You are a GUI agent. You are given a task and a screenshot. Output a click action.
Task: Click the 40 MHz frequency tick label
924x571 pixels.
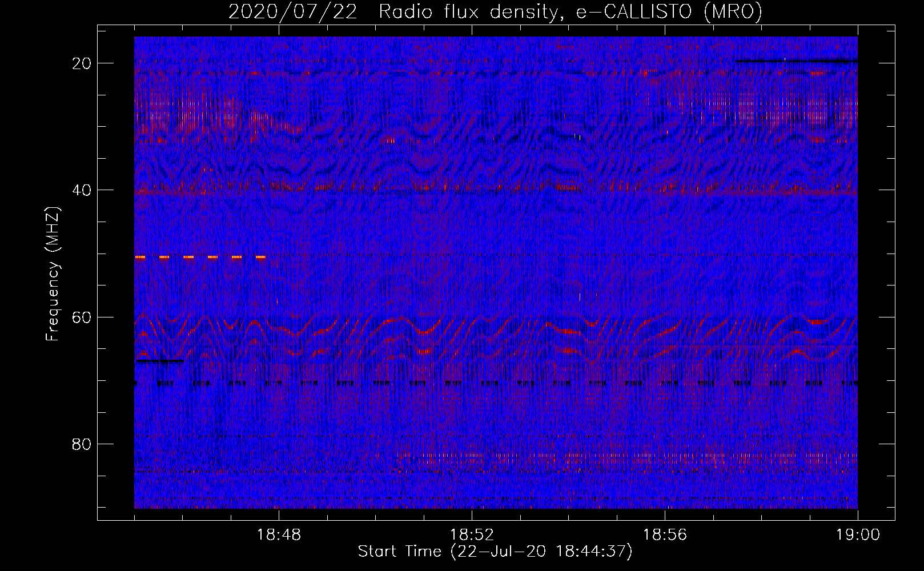(x=82, y=190)
